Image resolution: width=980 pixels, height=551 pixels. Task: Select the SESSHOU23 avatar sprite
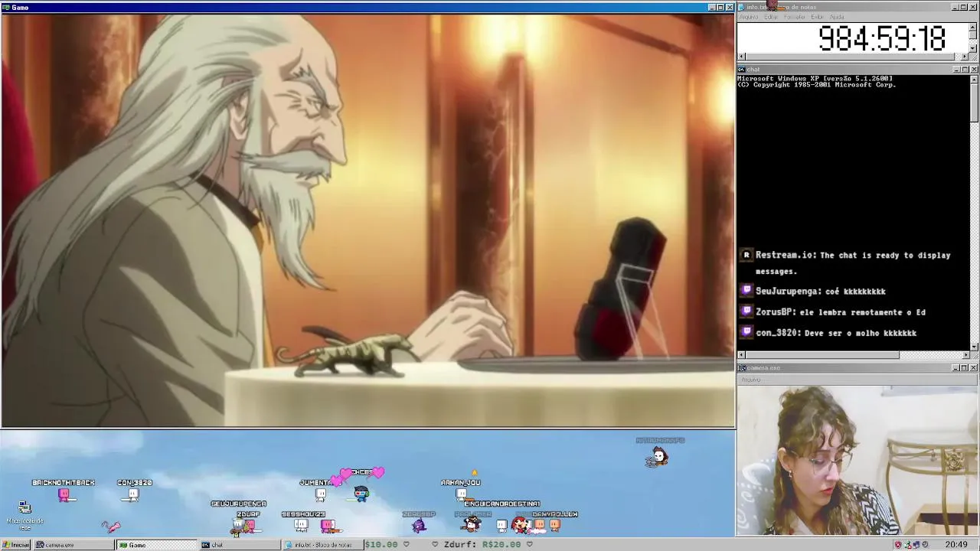301,525
